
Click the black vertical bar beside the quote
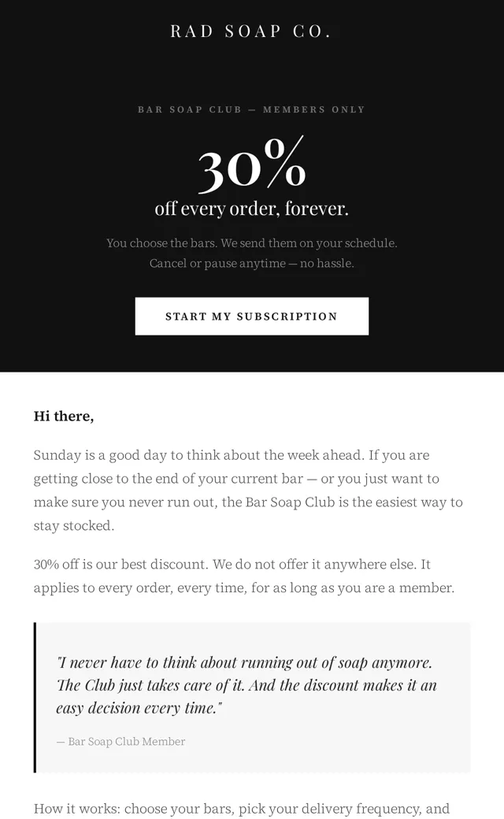[35, 697]
